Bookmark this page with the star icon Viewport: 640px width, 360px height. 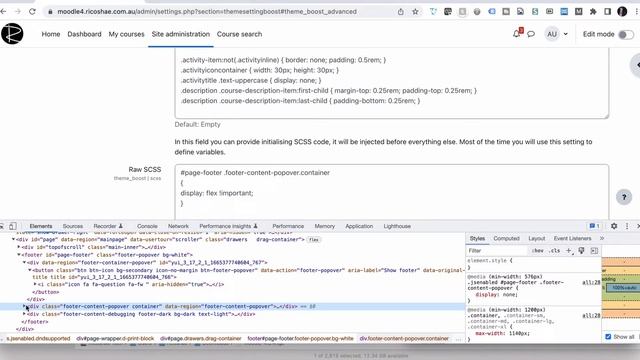[416, 12]
